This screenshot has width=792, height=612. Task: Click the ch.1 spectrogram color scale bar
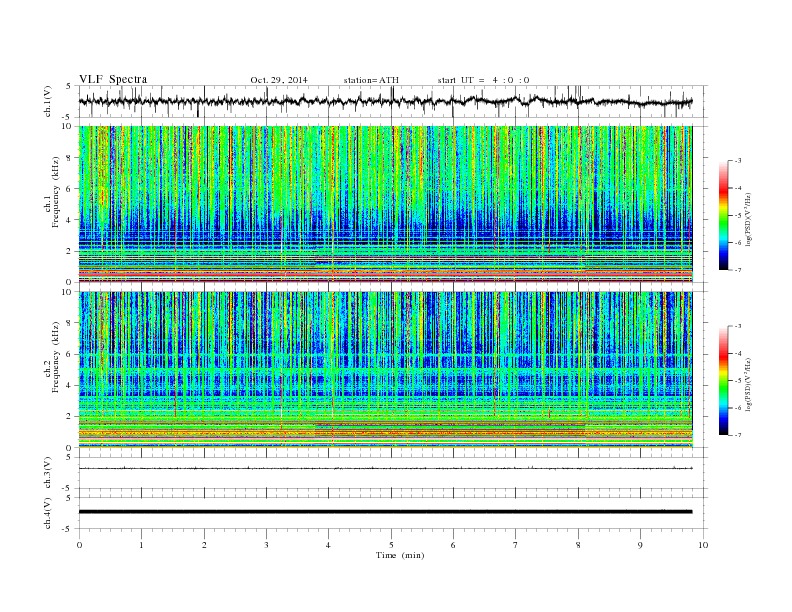[723, 216]
